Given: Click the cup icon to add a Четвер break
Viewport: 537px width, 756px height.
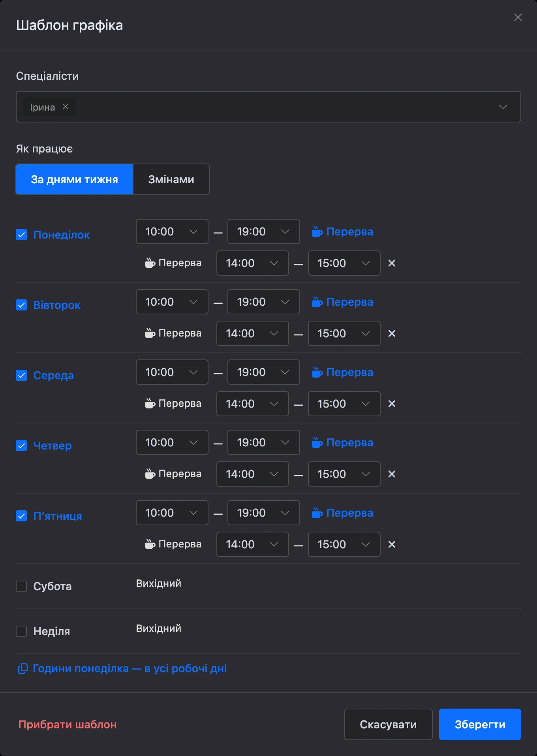Looking at the screenshot, I should [317, 442].
